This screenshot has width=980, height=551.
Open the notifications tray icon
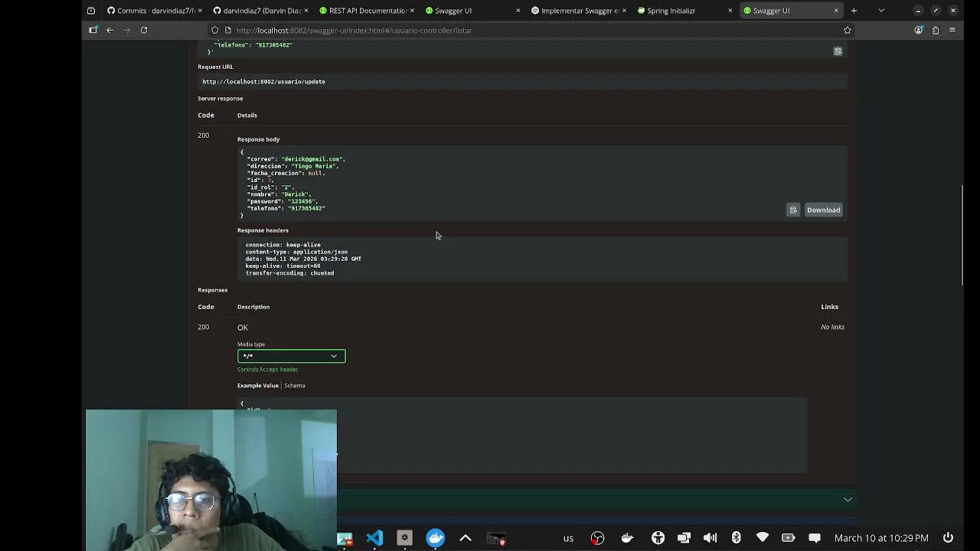point(815,538)
